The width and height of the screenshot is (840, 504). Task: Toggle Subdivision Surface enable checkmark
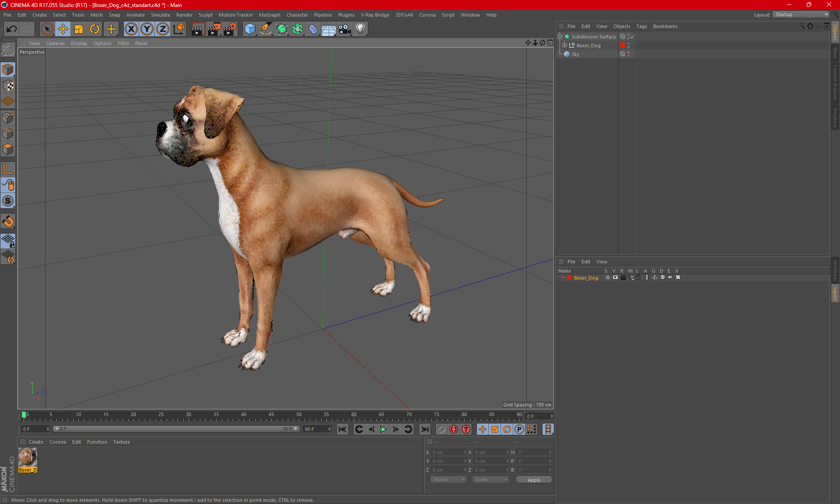(632, 37)
